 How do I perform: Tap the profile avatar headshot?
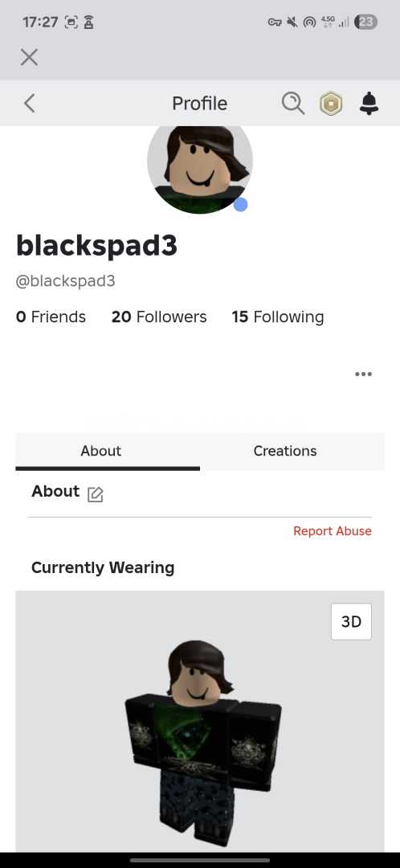coord(200,164)
